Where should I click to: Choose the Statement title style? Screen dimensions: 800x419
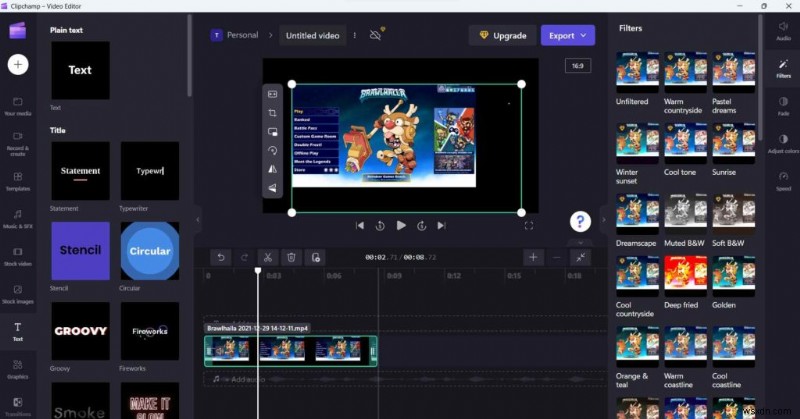(80, 171)
